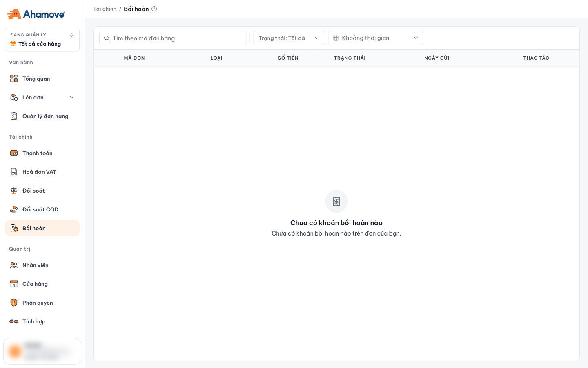The height and width of the screenshot is (368, 588).
Task: Open the Hoá đơn VAT page
Action: (x=42, y=172)
